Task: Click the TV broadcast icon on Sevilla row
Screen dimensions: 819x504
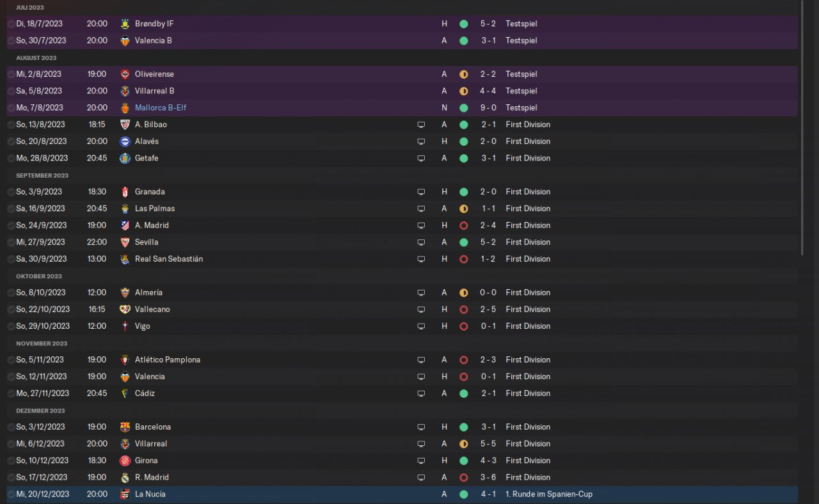Action: click(421, 242)
